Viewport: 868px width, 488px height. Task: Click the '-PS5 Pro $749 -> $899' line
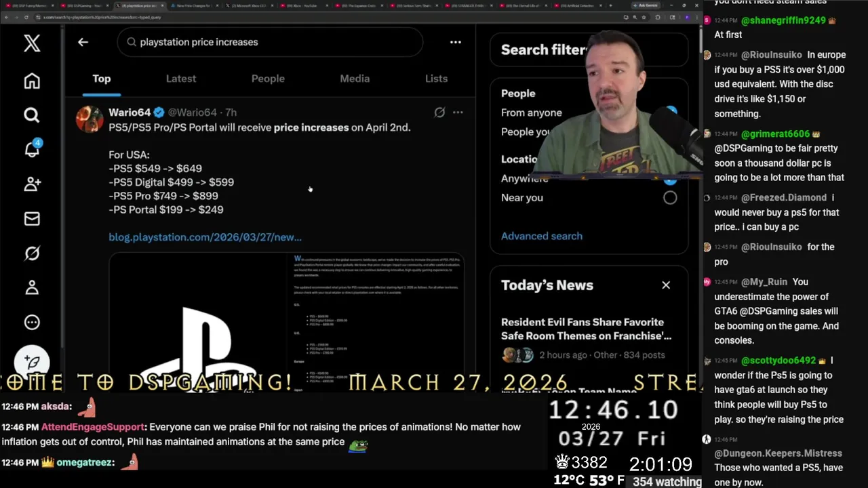pyautogui.click(x=163, y=196)
